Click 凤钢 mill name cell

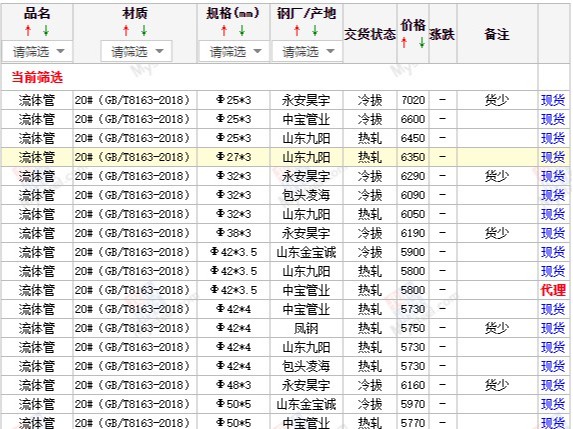[x=306, y=328]
